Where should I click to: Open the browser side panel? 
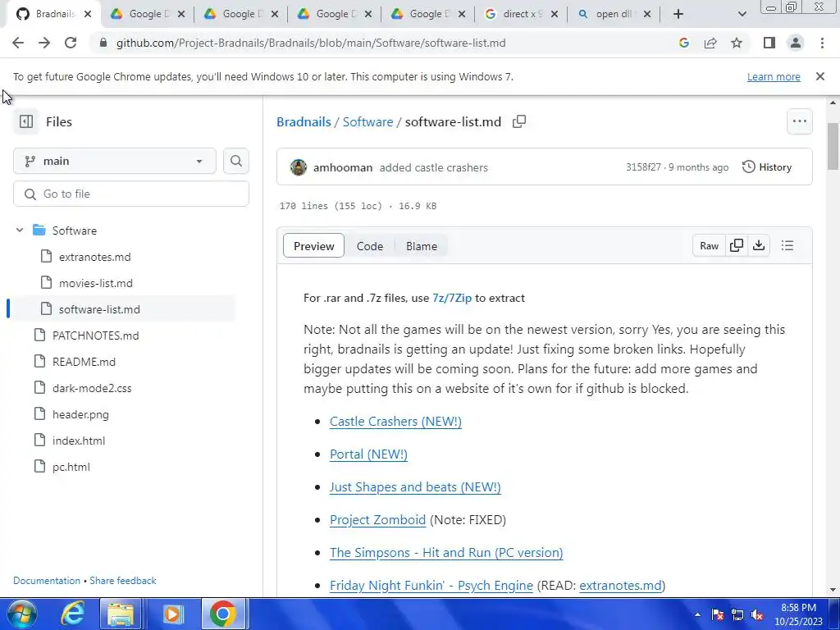[769, 43]
